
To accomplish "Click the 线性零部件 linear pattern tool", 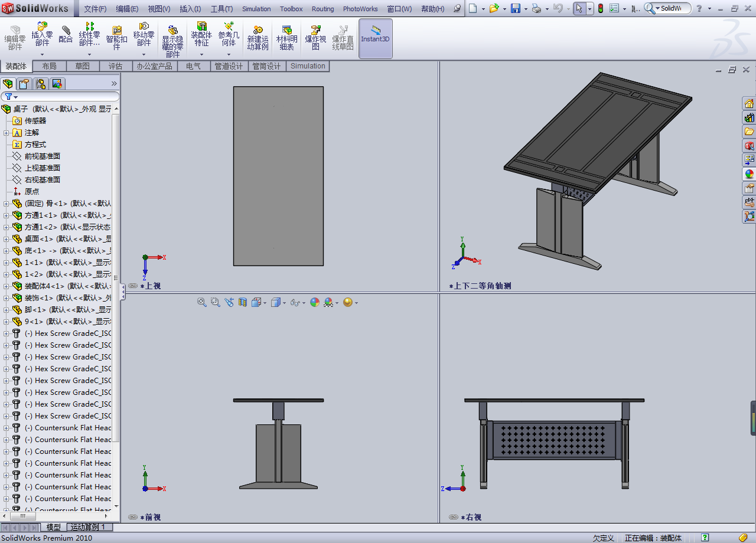I will point(90,34).
